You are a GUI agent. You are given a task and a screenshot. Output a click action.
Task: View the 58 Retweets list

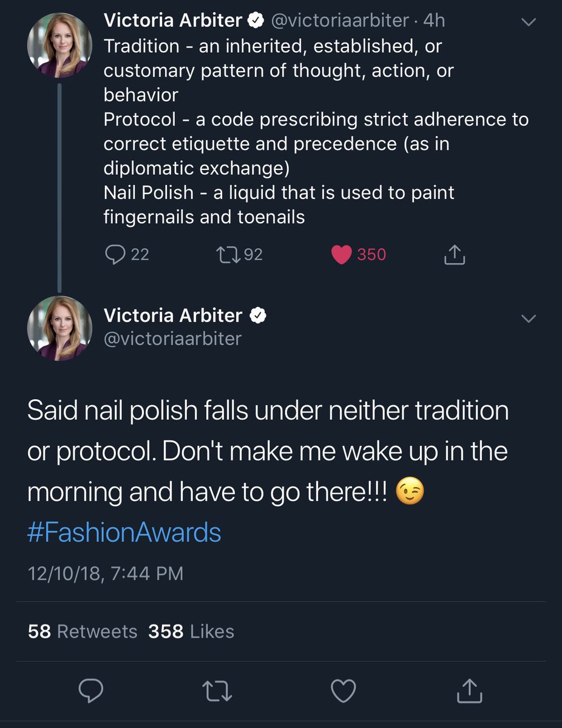[x=83, y=632]
